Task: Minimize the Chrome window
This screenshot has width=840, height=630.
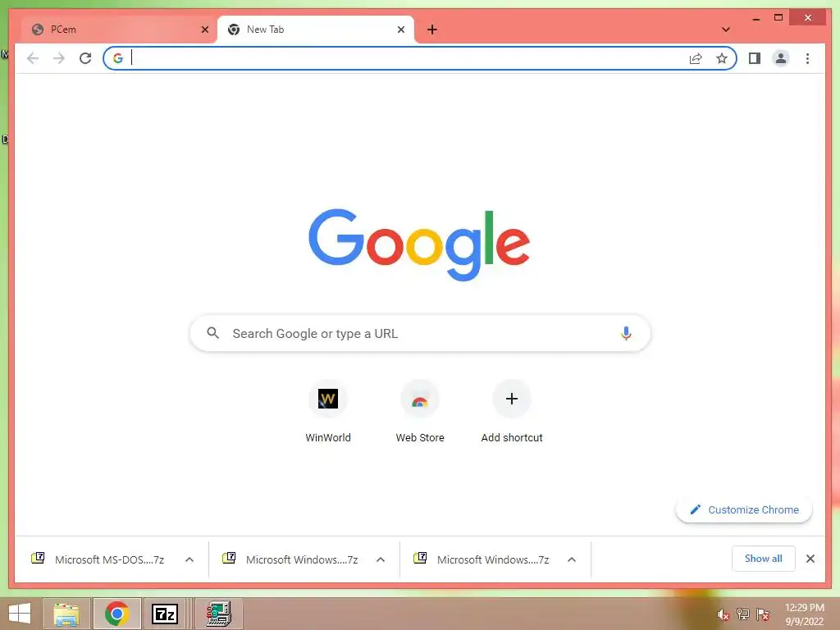Action: tap(756, 18)
